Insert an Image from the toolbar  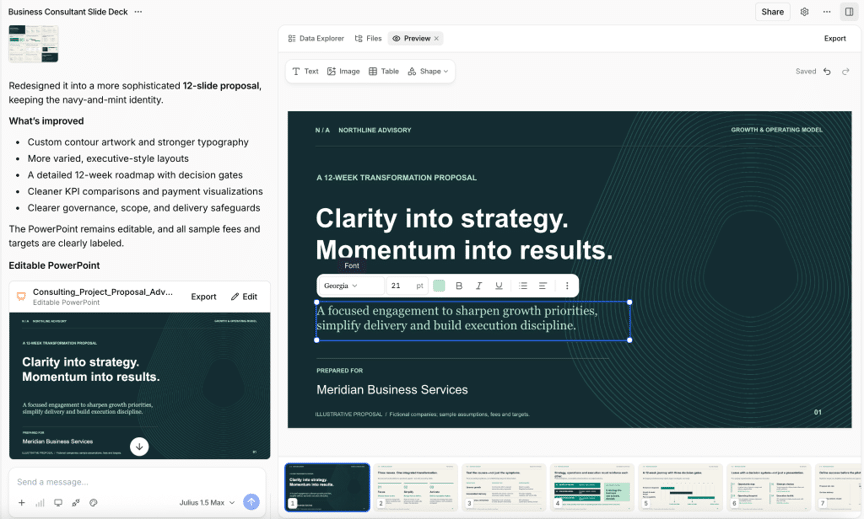point(343,71)
